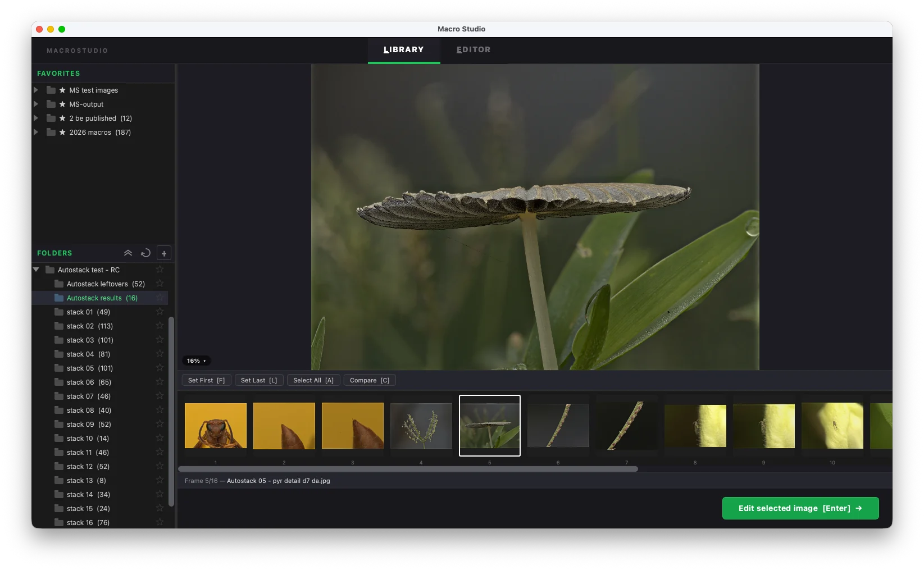Click the MACROSTUDIO logo text
The width and height of the screenshot is (924, 570).
pyautogui.click(x=78, y=51)
